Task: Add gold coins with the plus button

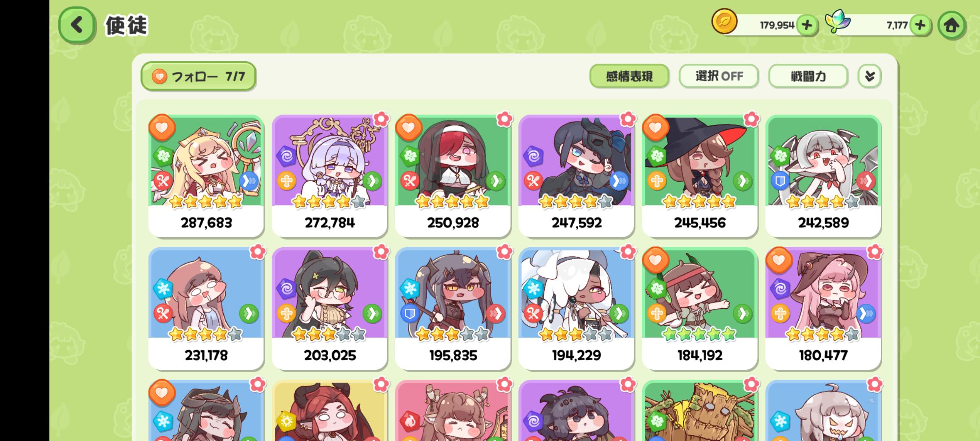Action: (807, 25)
